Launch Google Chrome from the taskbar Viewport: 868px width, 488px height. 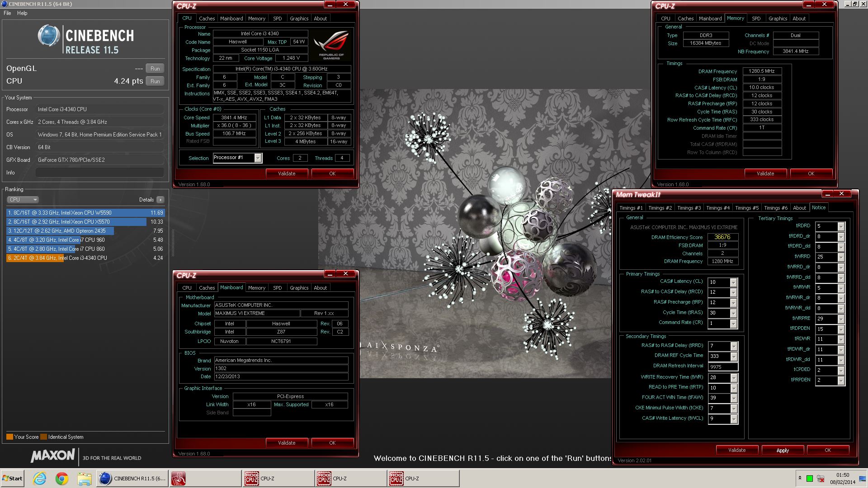coord(62,479)
